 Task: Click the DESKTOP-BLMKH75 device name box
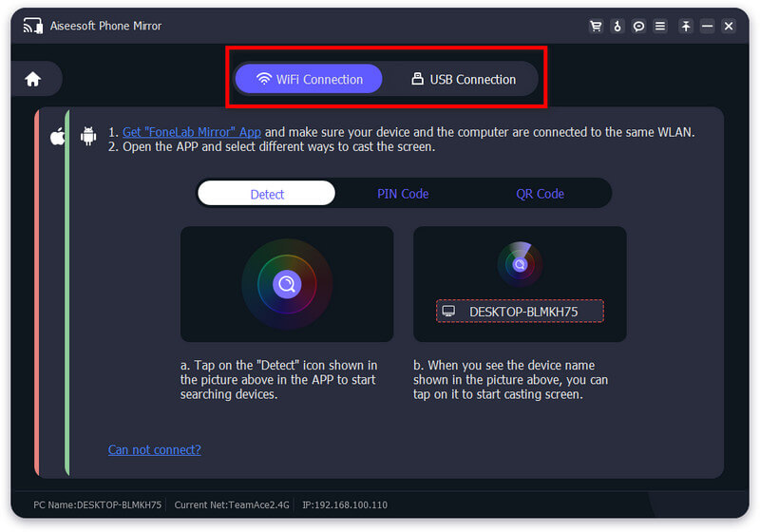[x=520, y=312]
